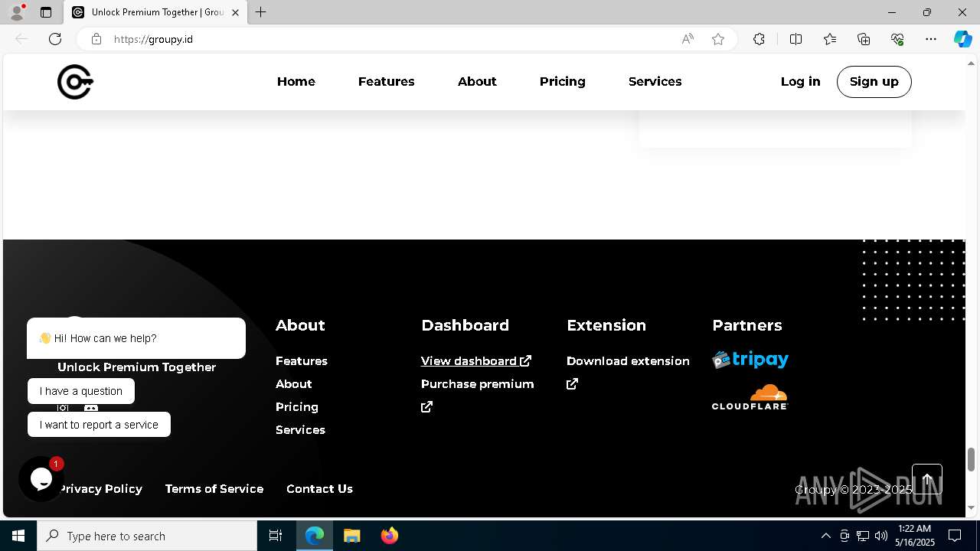Image resolution: width=980 pixels, height=551 pixels.
Task: Open the live chat bubble icon
Action: (41, 479)
